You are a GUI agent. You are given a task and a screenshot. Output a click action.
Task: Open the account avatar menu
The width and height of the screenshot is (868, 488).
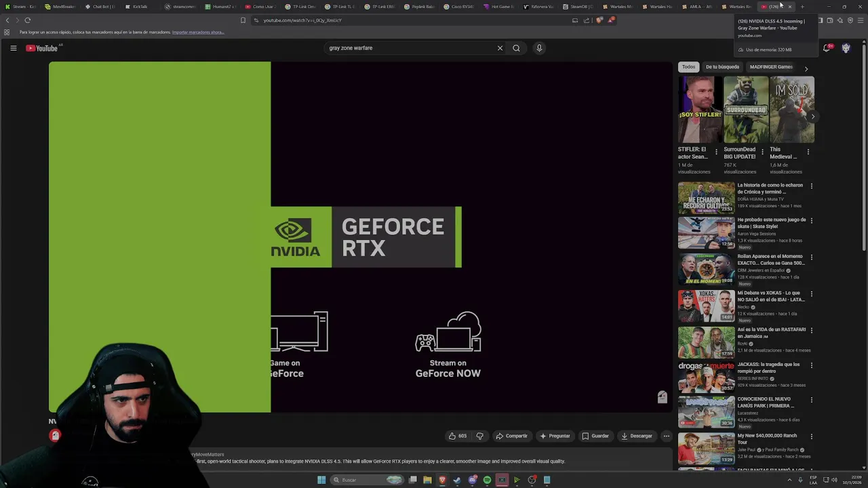[x=846, y=48]
